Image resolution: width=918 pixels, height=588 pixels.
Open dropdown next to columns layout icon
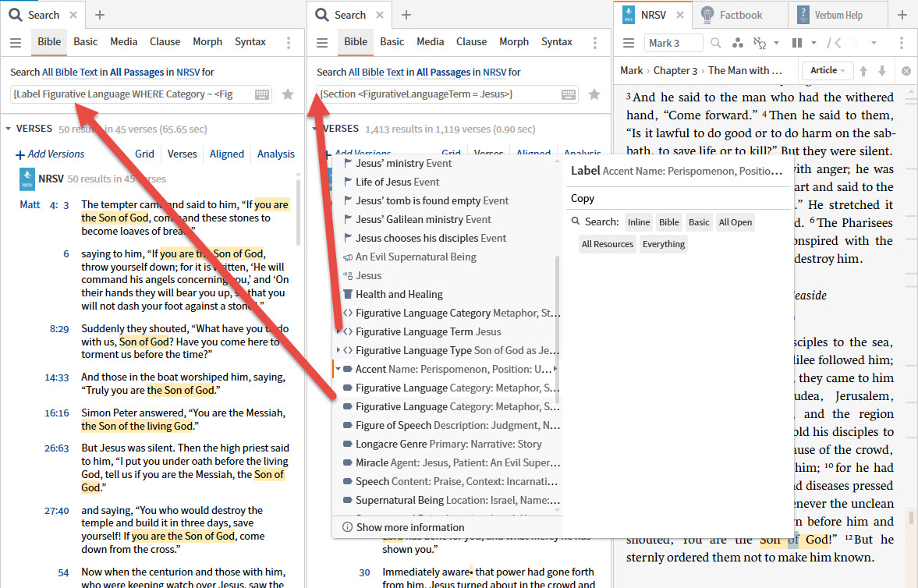[x=813, y=43]
